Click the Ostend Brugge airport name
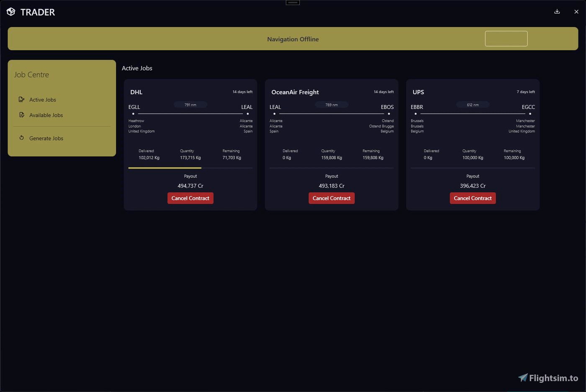The height and width of the screenshot is (392, 586). coord(381,126)
